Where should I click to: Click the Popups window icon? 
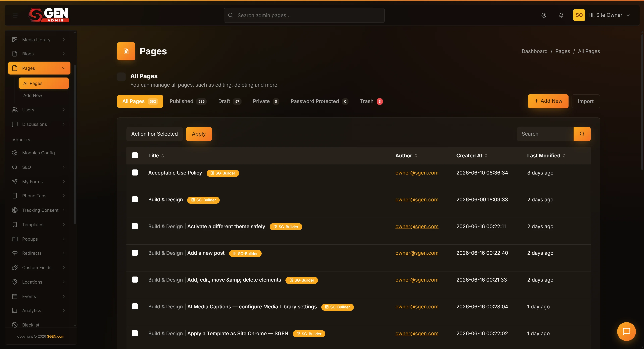pos(15,239)
